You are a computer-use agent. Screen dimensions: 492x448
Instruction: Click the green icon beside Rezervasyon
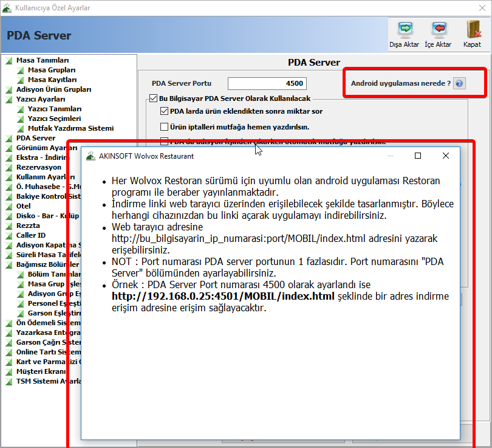[9, 168]
